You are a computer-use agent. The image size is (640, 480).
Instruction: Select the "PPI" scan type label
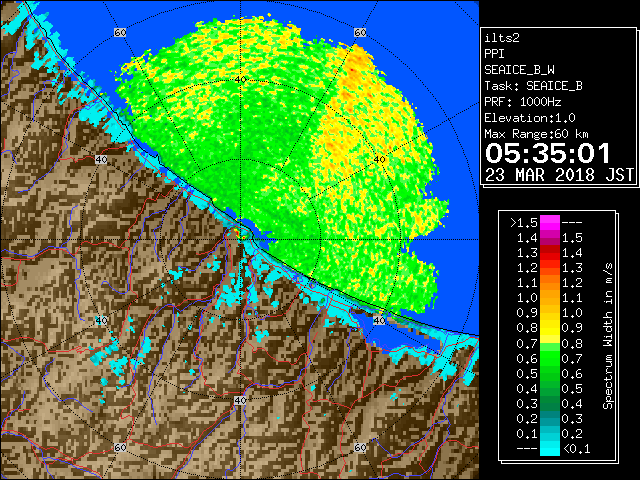coord(494,54)
